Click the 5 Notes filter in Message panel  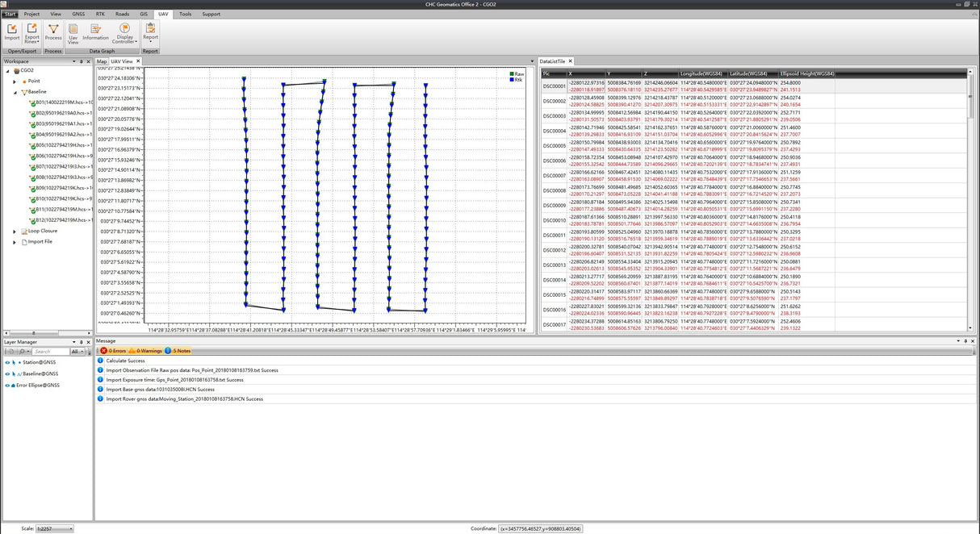pyautogui.click(x=178, y=351)
